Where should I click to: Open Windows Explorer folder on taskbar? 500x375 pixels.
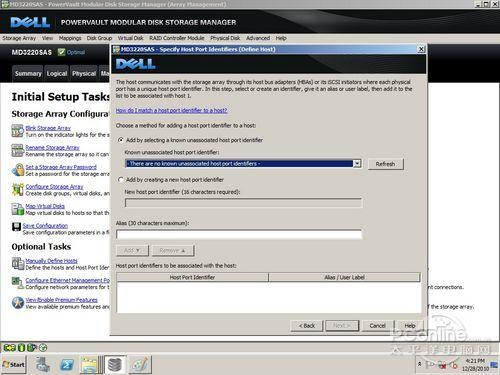89,365
